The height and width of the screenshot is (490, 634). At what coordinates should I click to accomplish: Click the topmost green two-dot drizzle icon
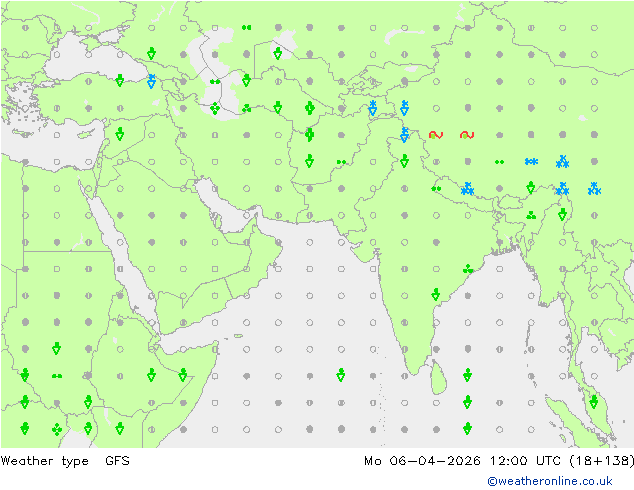(246, 27)
